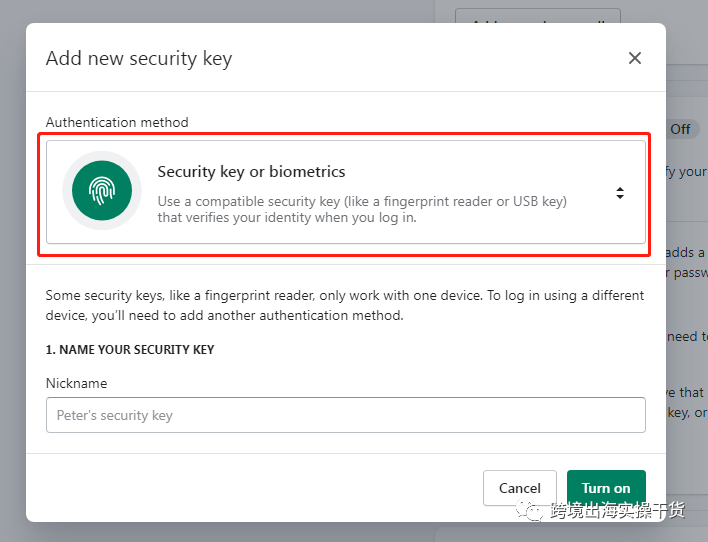Click the green fingerprint icon

[x=102, y=191]
